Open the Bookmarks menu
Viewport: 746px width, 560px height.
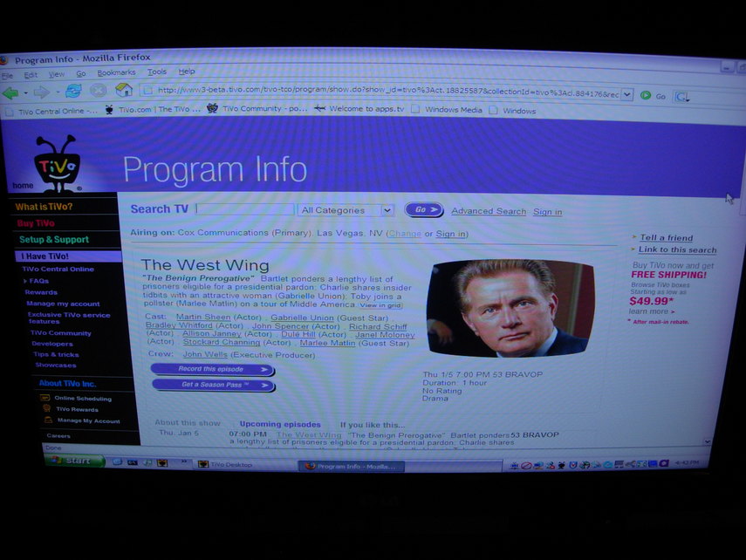[x=117, y=72]
